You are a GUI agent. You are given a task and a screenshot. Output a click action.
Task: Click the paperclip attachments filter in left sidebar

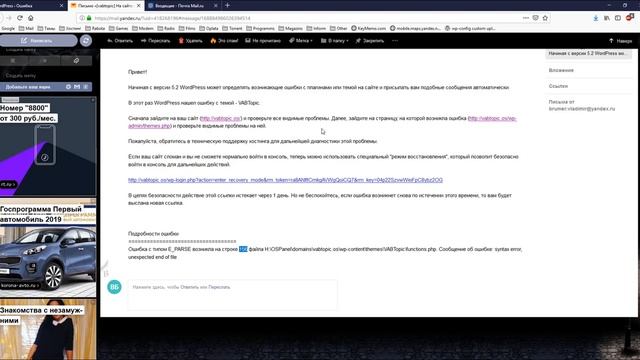point(76,60)
